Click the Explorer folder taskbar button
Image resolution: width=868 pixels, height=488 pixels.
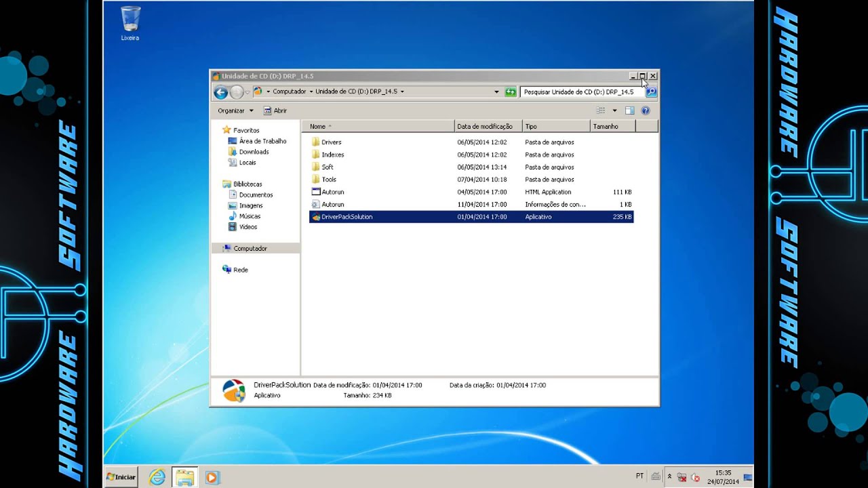pos(184,477)
